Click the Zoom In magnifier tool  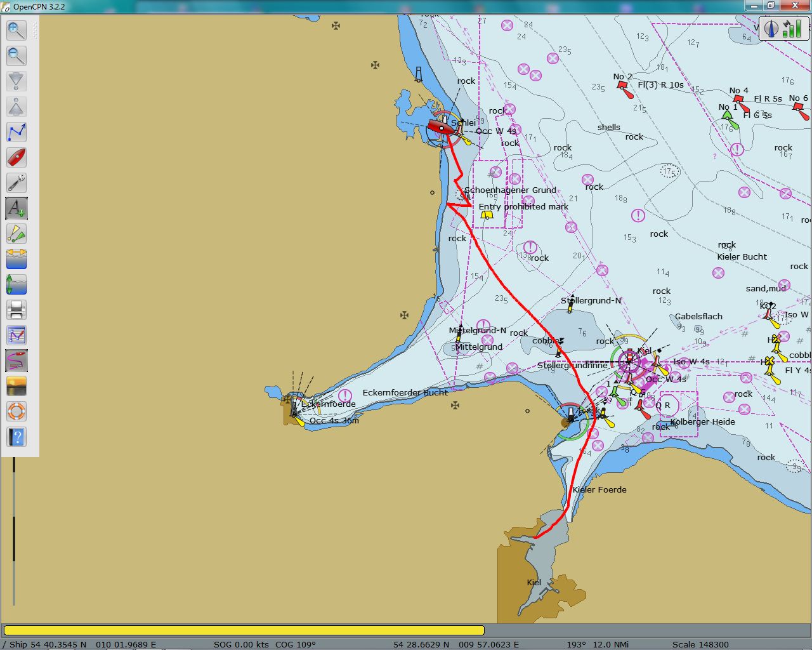16,30
